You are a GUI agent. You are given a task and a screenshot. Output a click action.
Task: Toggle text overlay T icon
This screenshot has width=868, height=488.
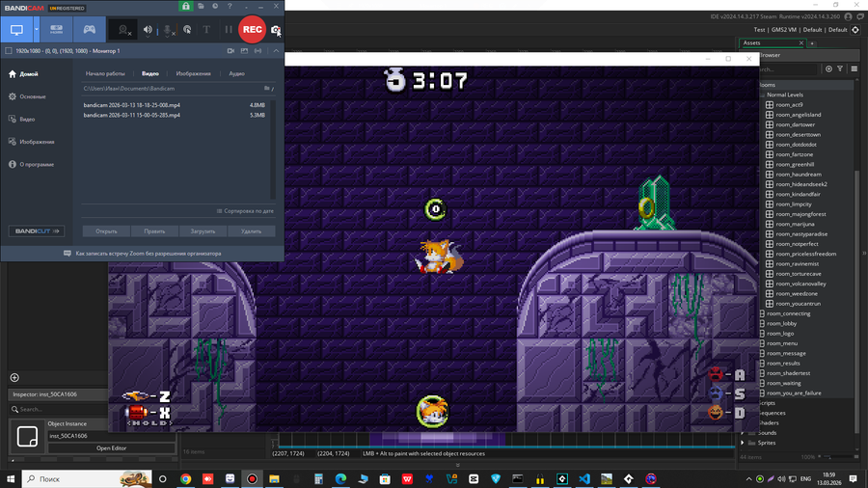[x=206, y=30]
